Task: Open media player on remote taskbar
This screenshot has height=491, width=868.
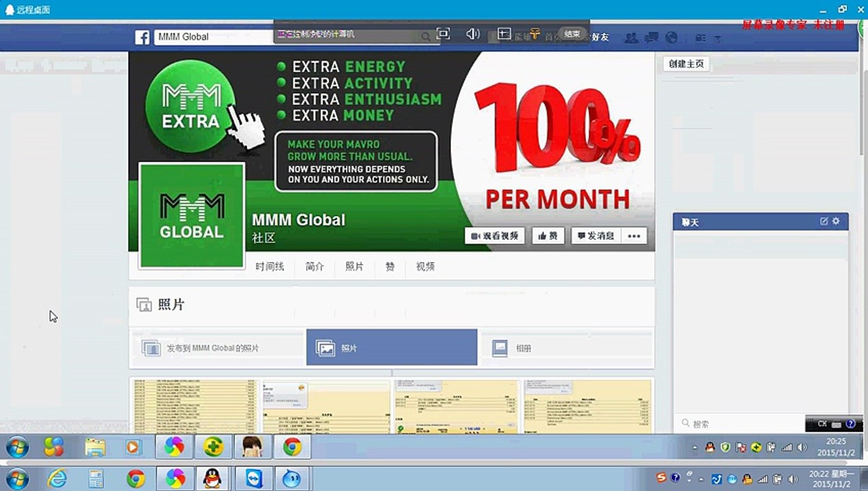Action: click(132, 447)
